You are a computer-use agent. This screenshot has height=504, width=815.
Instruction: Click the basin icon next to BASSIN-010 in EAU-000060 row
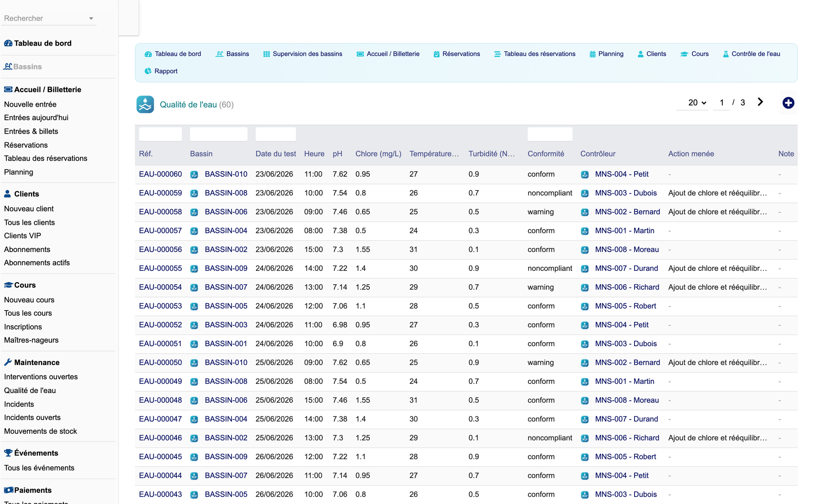pyautogui.click(x=194, y=175)
